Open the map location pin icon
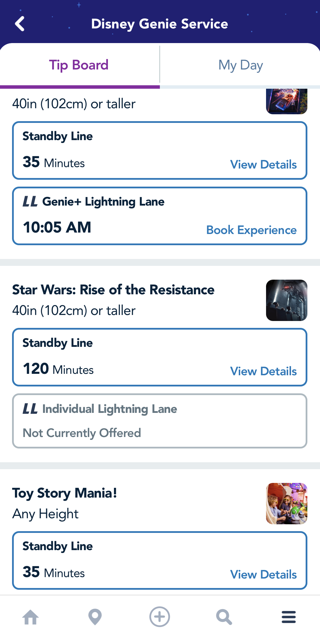The height and width of the screenshot is (644, 320). click(x=95, y=617)
